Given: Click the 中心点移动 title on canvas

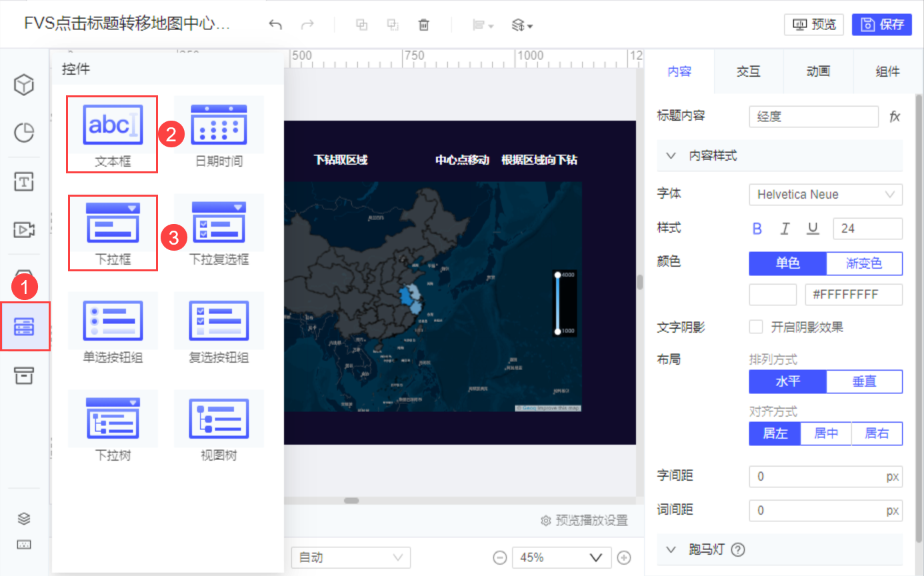Looking at the screenshot, I should (463, 160).
